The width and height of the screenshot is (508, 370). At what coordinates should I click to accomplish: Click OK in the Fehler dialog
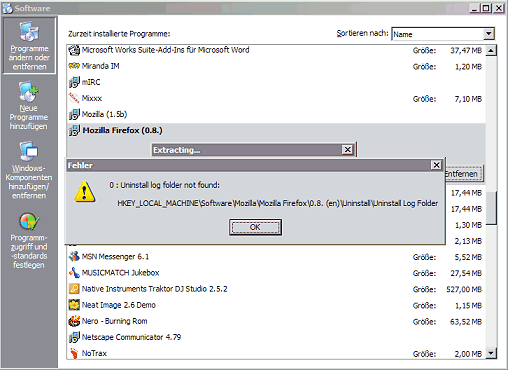[x=255, y=227]
